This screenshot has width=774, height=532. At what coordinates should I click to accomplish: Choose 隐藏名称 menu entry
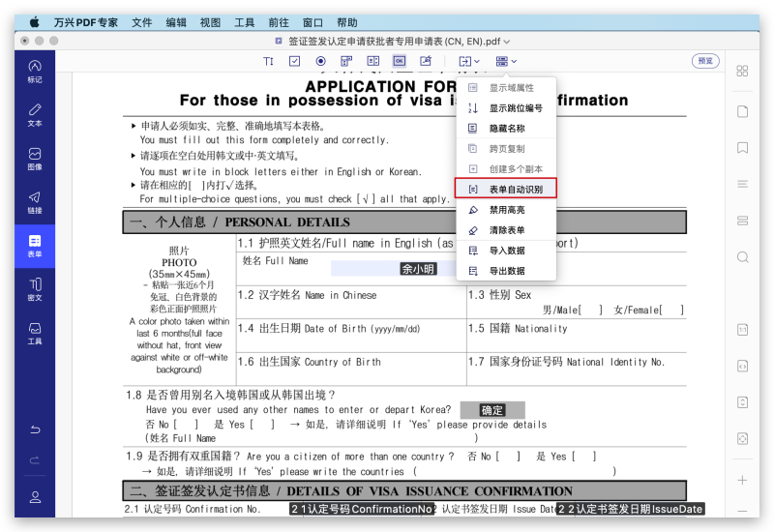point(506,129)
